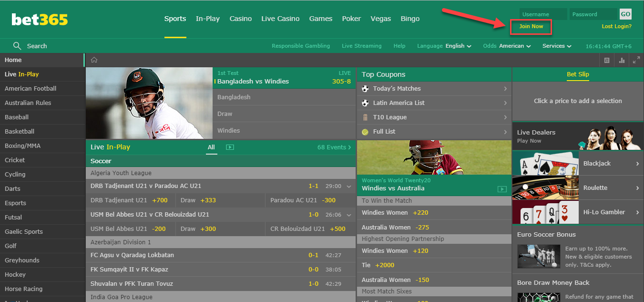Open the Odds American dropdown

click(507, 46)
